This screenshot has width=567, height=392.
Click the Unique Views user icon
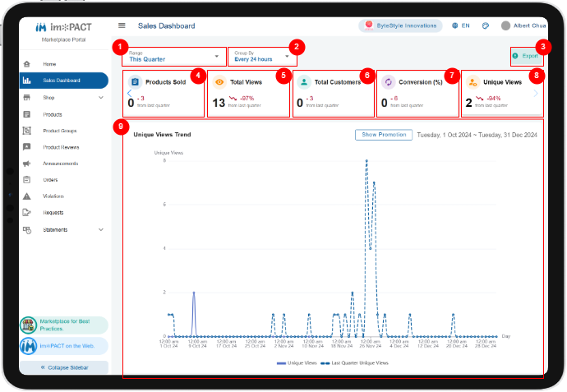click(472, 82)
